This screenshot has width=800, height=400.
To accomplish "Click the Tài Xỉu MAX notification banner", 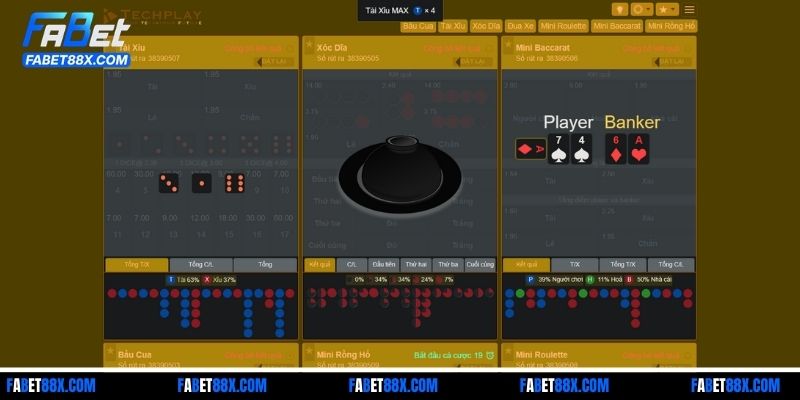I will coord(400,10).
